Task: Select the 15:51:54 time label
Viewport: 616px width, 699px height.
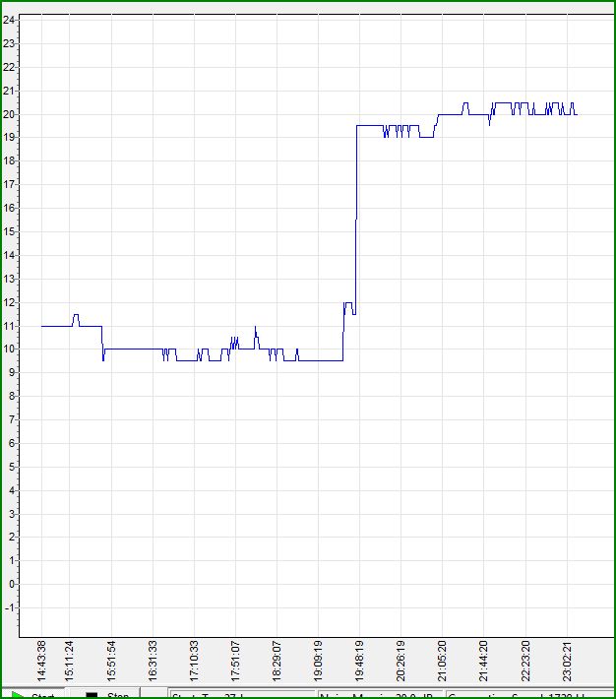Action: point(111,661)
